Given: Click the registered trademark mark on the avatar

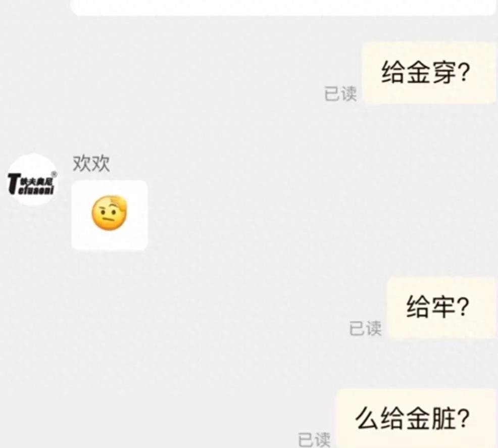Looking at the screenshot, I should coord(54,174).
